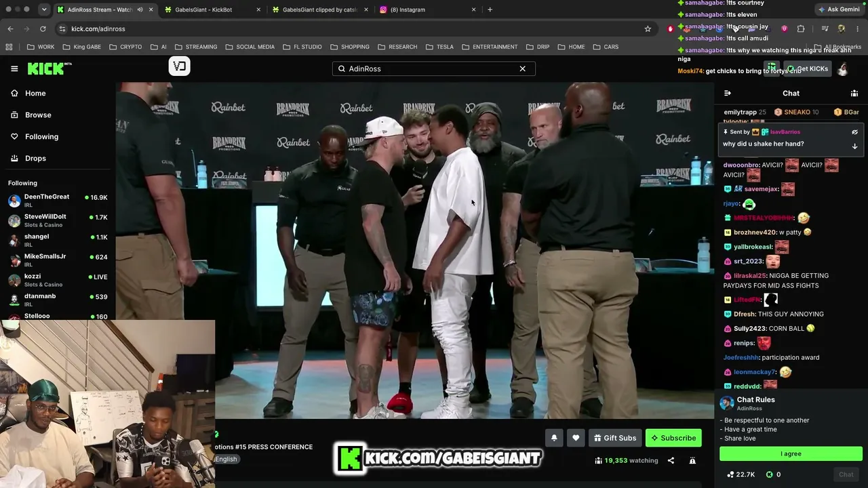Open the Ask Gemini button
Screen dimensions: 868x488
tap(839, 9)
